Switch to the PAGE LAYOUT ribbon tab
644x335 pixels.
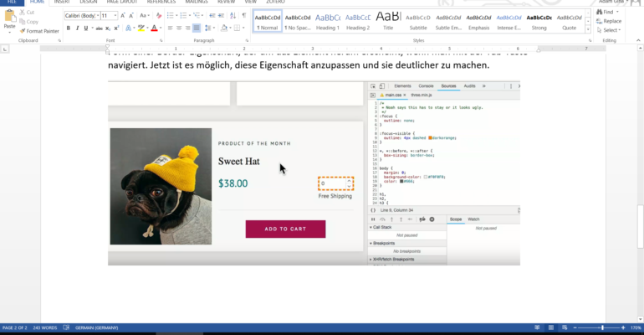[121, 2]
